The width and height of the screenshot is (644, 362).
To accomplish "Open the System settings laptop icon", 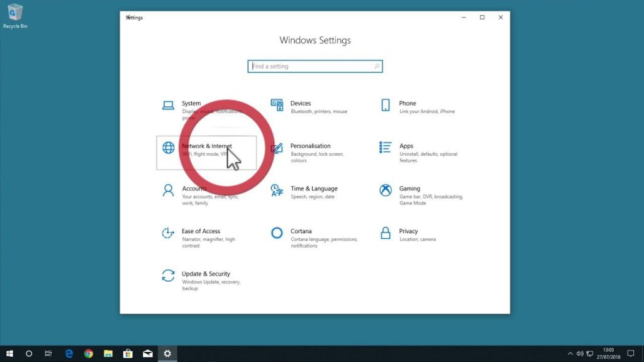I will pos(168,106).
